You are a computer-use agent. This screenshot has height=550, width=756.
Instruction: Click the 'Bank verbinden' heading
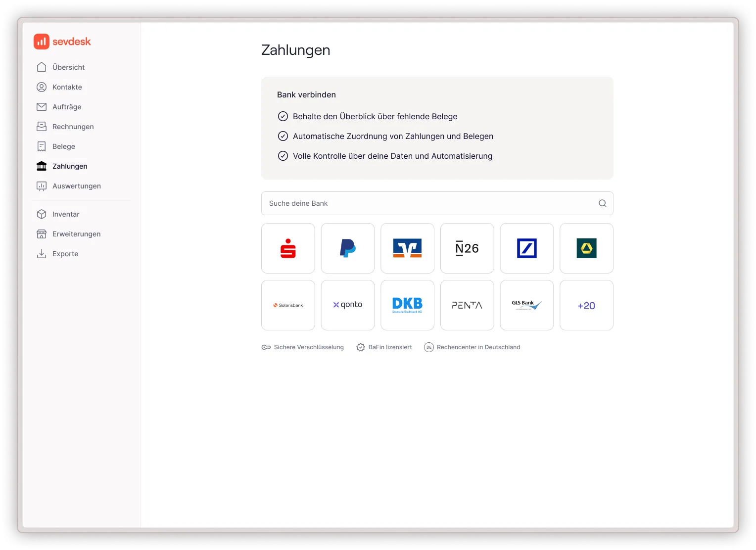coord(306,94)
